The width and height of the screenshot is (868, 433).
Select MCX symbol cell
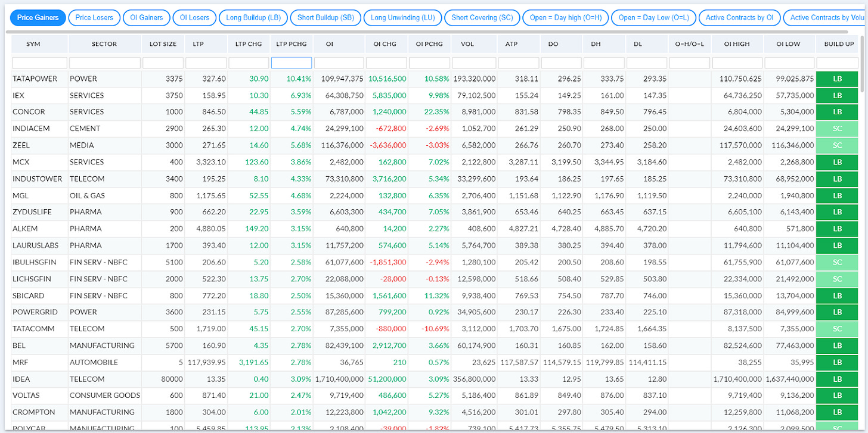[x=39, y=162]
